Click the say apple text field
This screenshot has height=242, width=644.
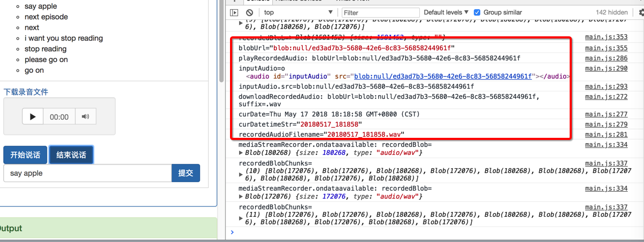tap(88, 173)
